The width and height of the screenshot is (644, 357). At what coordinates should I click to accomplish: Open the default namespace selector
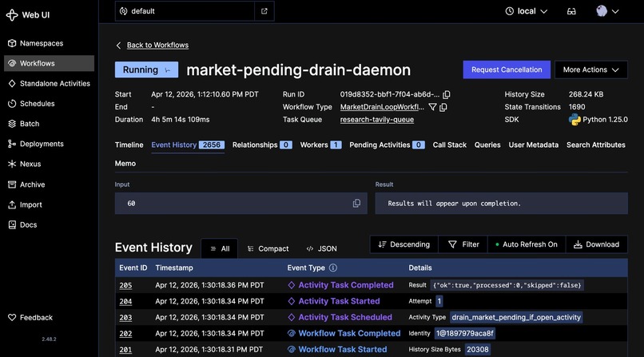[x=185, y=11]
